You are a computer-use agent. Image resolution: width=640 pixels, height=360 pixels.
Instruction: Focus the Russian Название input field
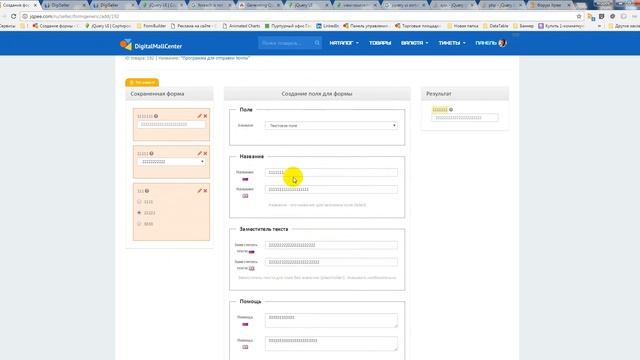tap(331, 173)
